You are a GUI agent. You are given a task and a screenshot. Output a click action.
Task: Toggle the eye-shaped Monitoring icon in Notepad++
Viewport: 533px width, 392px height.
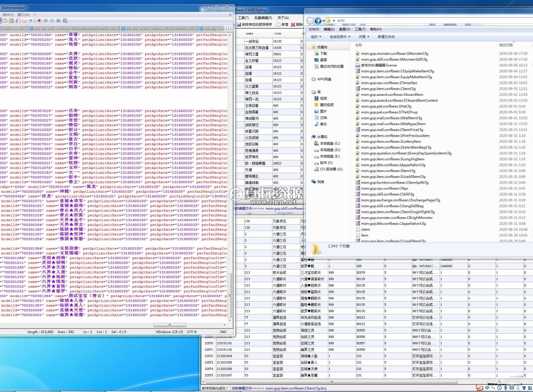(31, 21)
